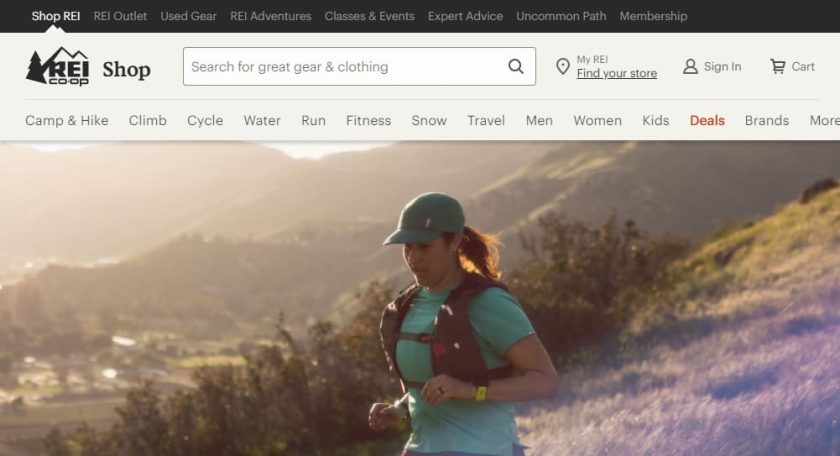Go to Uncommon Path
The height and width of the screenshot is (456, 840).
click(561, 16)
